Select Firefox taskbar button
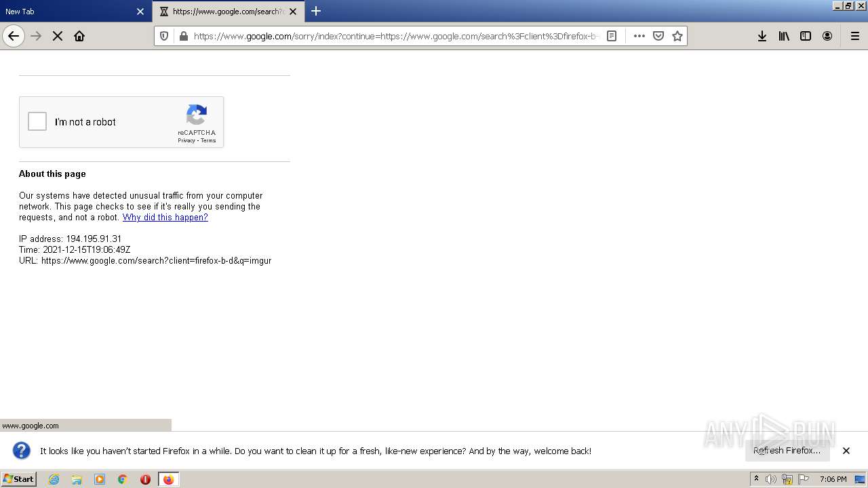Viewport: 868px width, 488px height. click(x=168, y=479)
